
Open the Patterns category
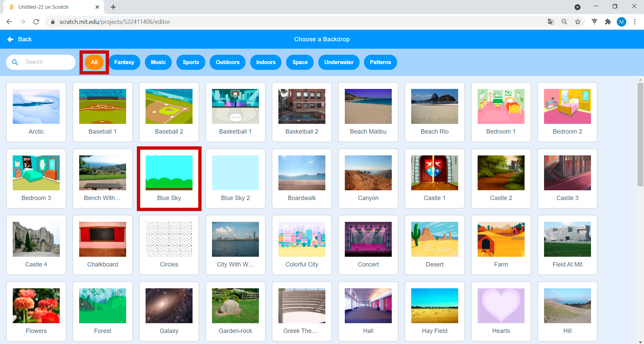pyautogui.click(x=380, y=62)
